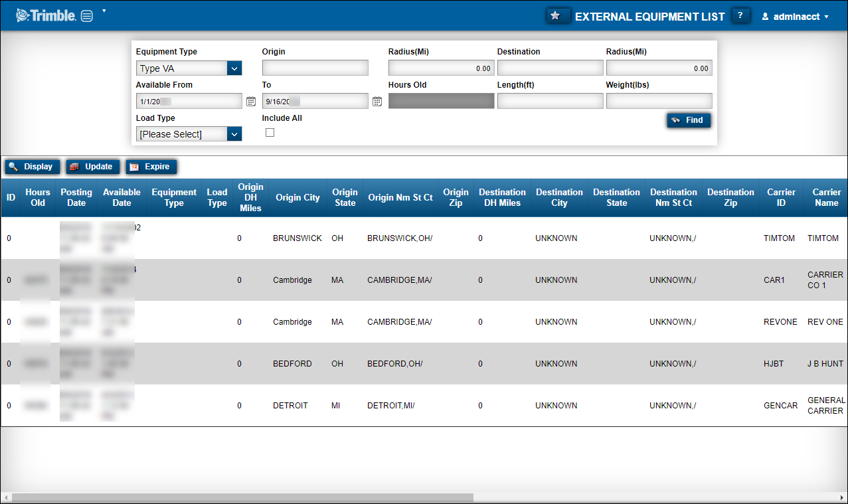This screenshot has height=504, width=848.
Task: Click the right scroll arrow of the scrollbar
Action: [842, 497]
